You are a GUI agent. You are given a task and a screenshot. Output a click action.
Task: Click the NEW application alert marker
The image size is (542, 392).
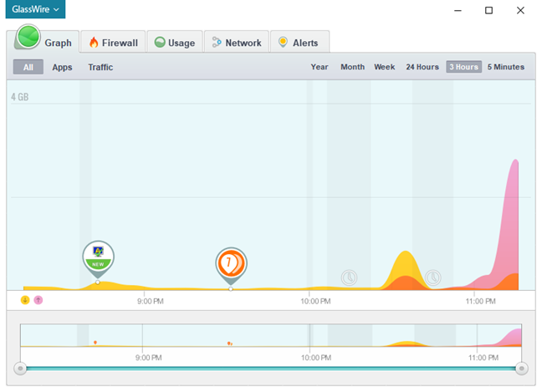click(99, 258)
